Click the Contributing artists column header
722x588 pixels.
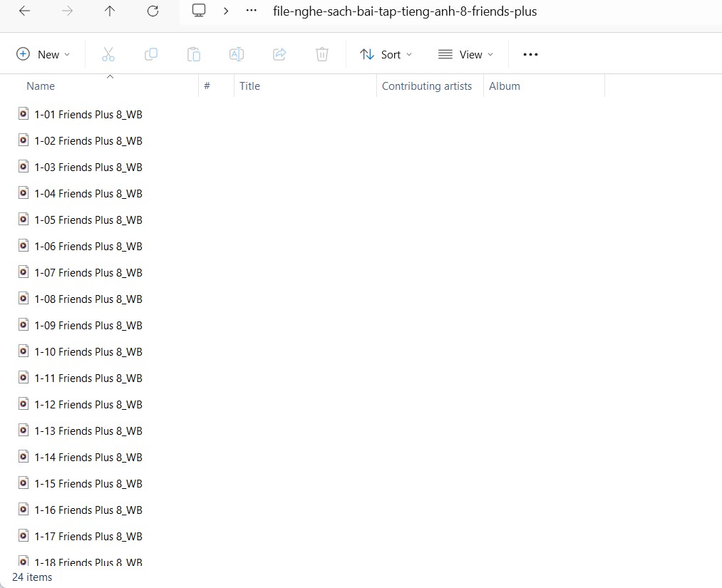(x=427, y=86)
